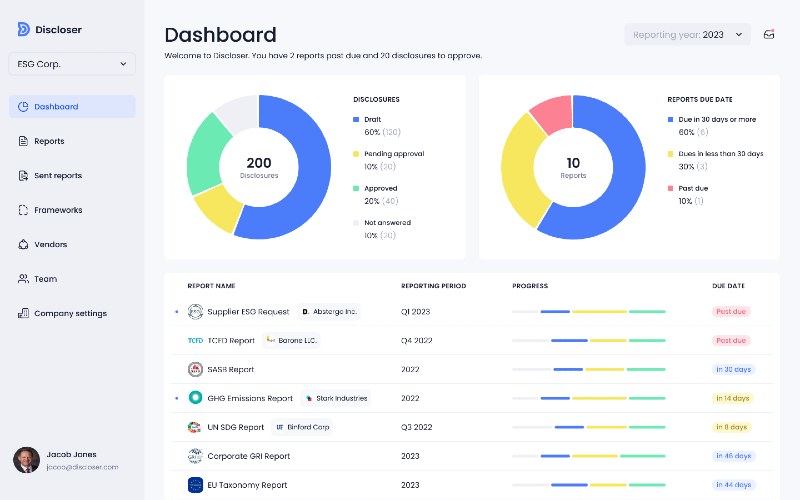This screenshot has height=500, width=800.
Task: Click the Abstergo Inc. vendor tag
Action: tap(329, 311)
